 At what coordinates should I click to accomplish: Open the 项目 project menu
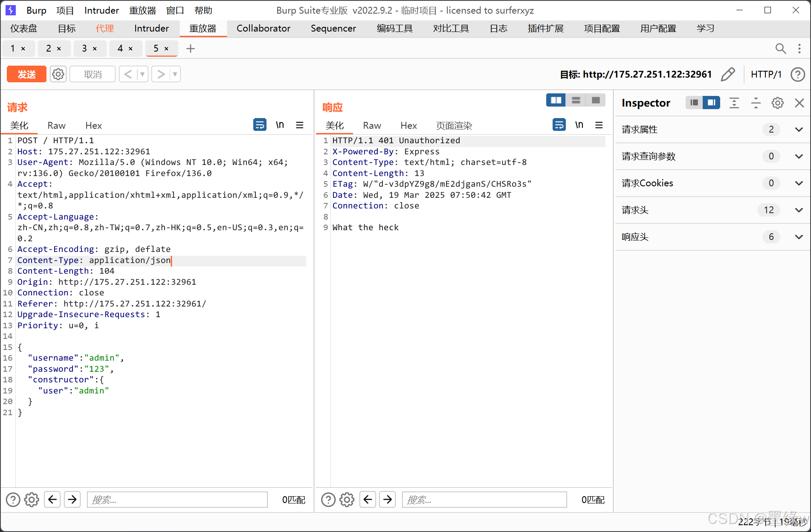pyautogui.click(x=65, y=10)
